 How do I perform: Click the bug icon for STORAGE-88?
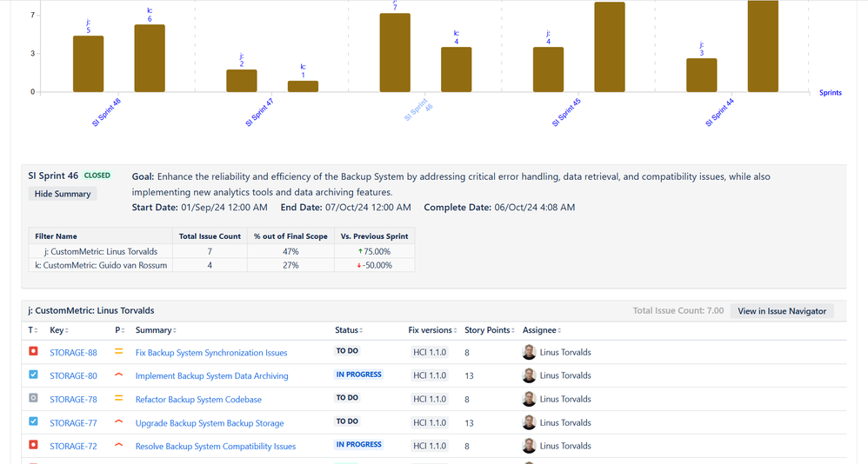(33, 351)
